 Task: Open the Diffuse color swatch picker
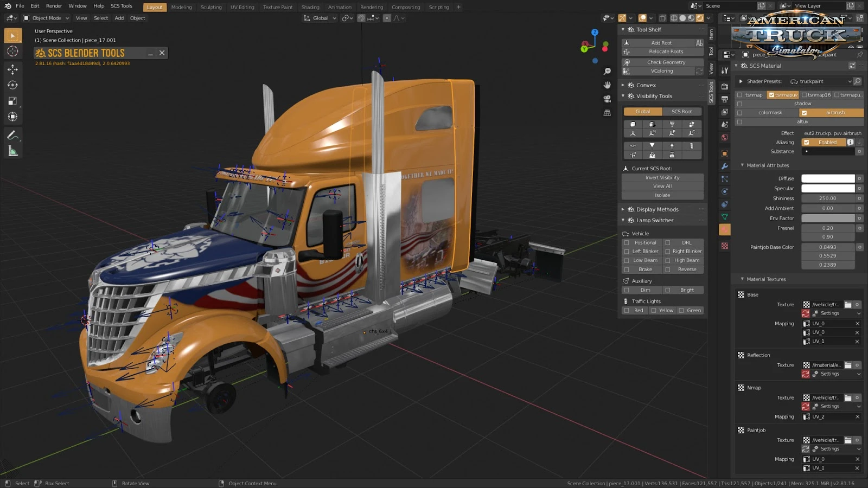pos(827,178)
